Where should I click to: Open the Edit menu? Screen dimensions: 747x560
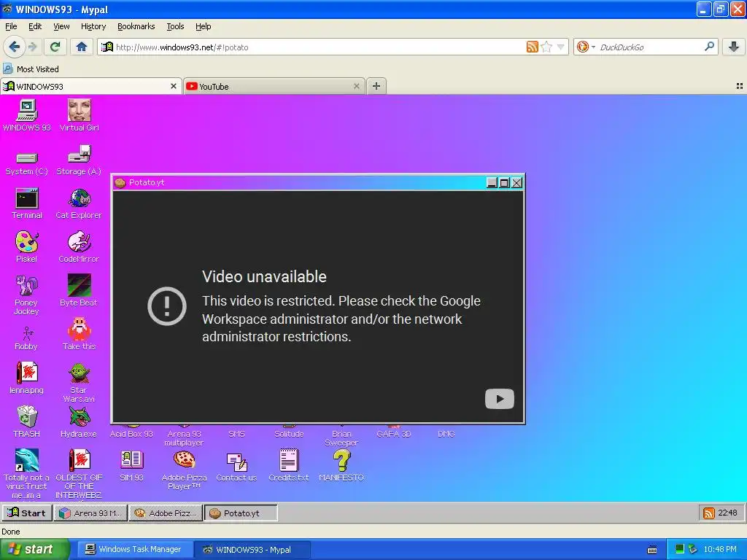point(35,26)
